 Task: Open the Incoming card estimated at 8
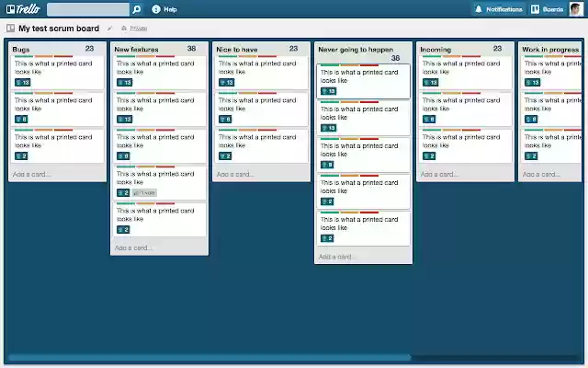[465, 109]
